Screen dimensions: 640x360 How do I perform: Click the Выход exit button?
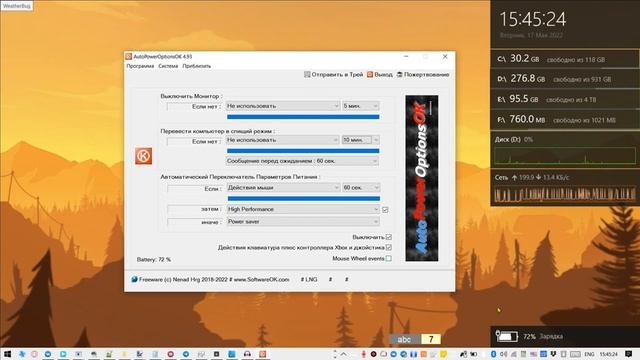pos(380,74)
